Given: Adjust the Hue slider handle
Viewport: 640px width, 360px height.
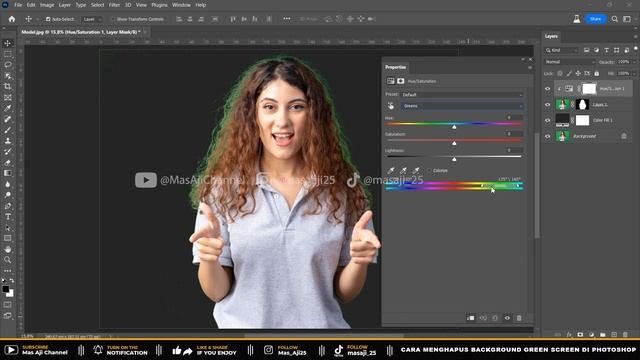Looking at the screenshot, I should click(x=454, y=127).
